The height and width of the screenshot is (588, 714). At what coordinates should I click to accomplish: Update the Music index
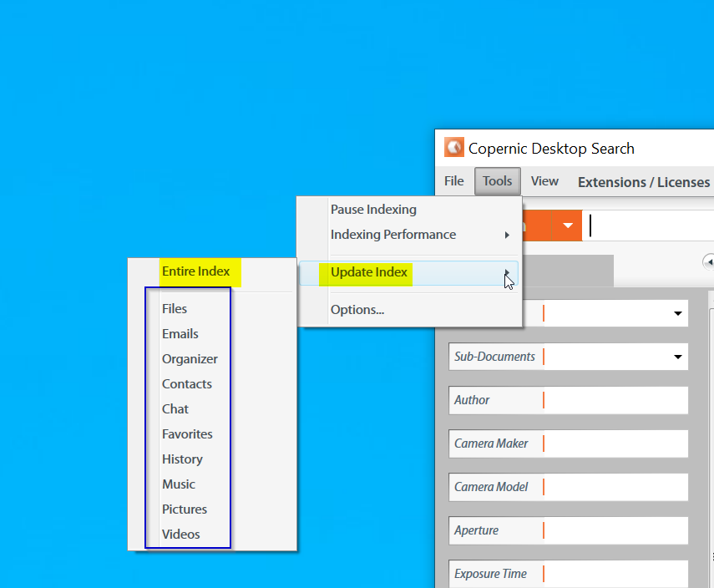212,484
